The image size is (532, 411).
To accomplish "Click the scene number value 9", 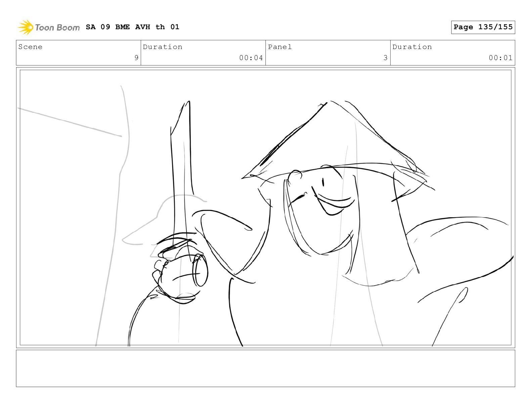I will 136,58.
